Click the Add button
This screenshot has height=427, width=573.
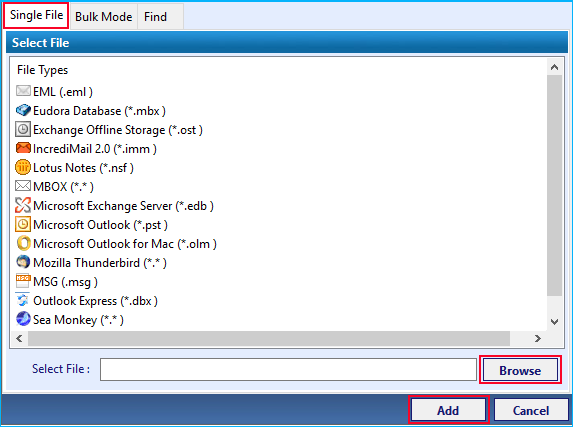[448, 410]
